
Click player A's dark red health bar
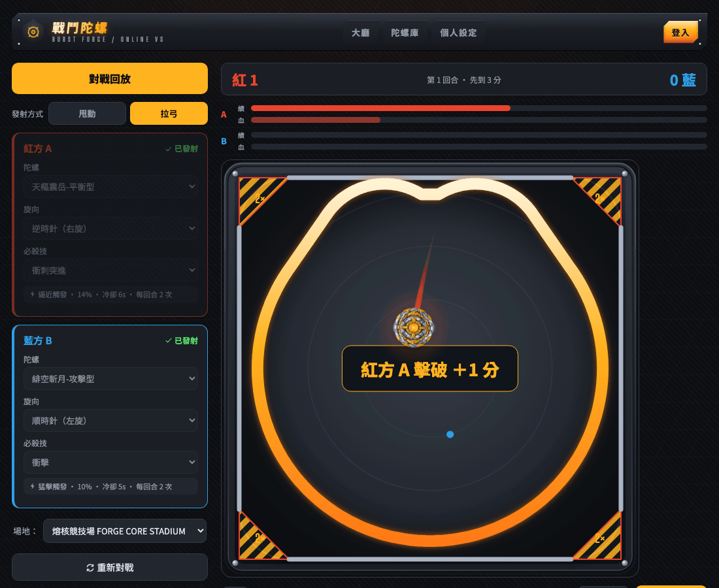pos(316,120)
